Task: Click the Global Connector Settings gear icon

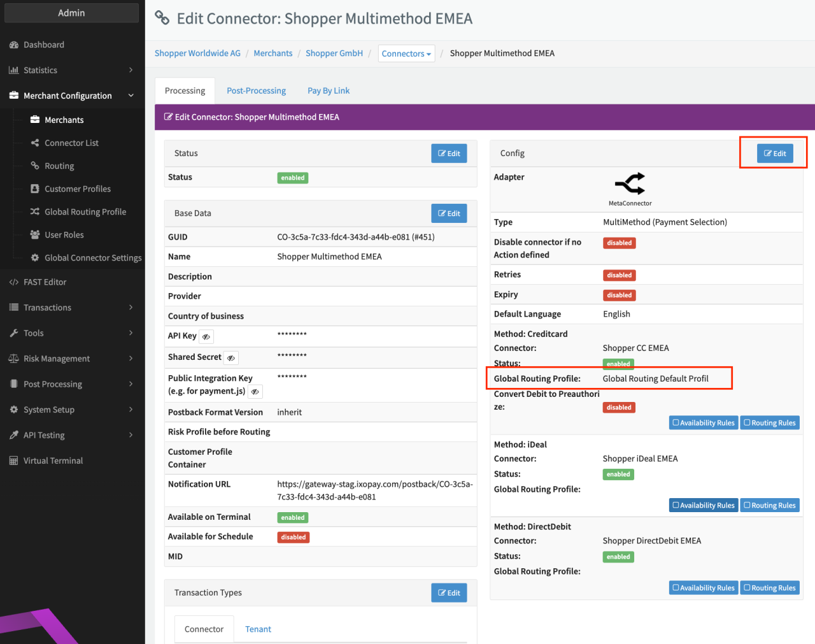Action: pos(35,258)
